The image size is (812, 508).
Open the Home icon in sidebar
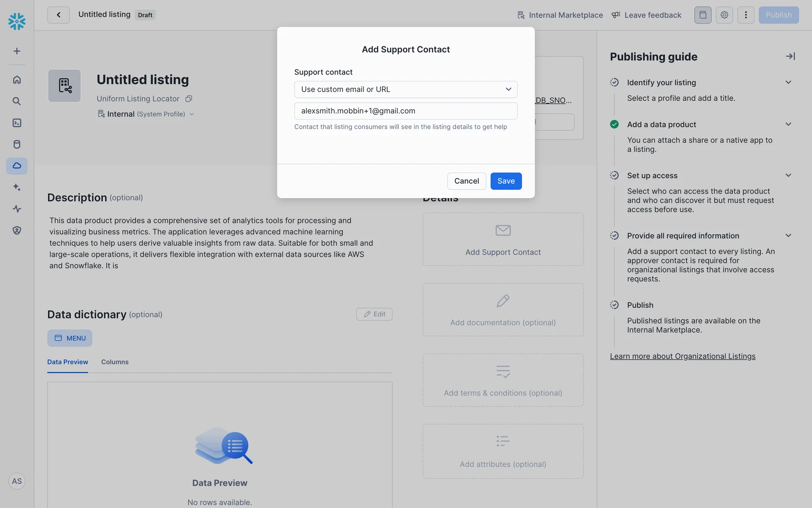[17, 80]
